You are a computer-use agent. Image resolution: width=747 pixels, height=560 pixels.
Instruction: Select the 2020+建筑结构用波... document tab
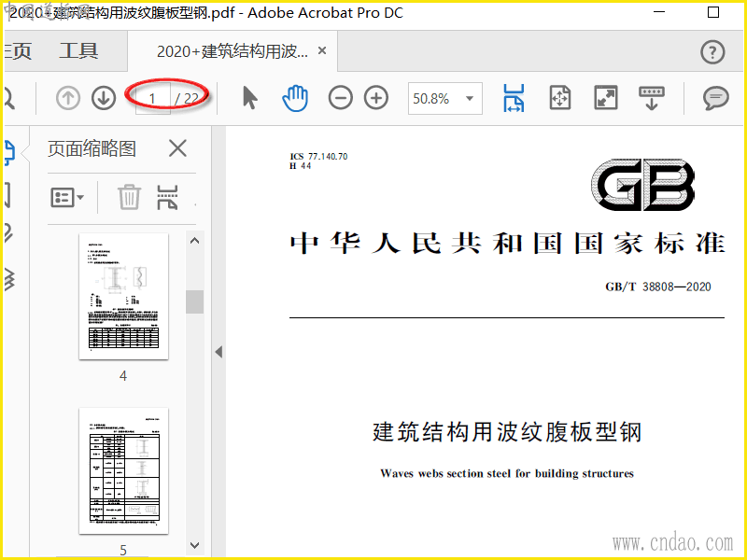(x=233, y=51)
